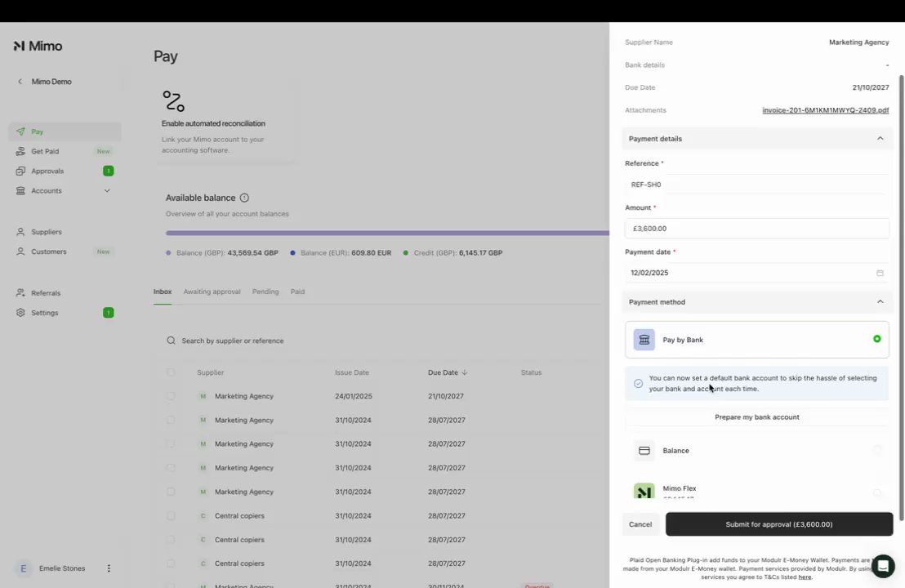Viewport: 905px width, 588px height.
Task: Select the Pay by Bank radio button
Action: tap(876, 339)
